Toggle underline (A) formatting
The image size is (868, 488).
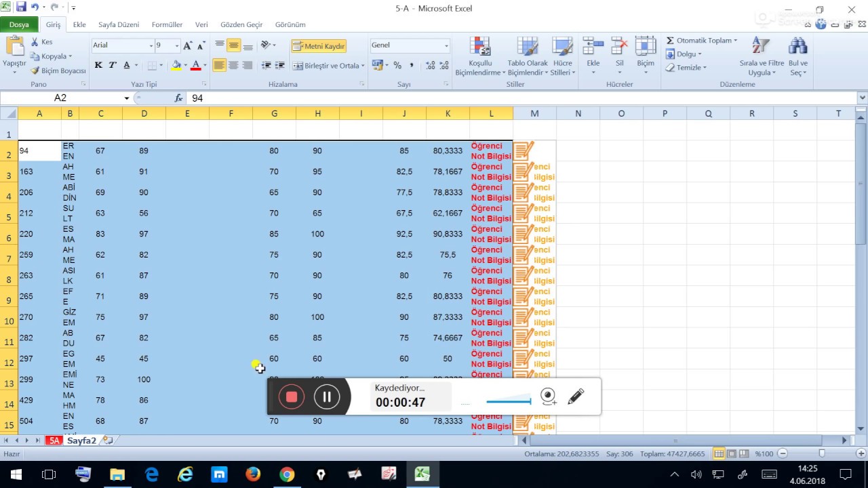click(125, 65)
